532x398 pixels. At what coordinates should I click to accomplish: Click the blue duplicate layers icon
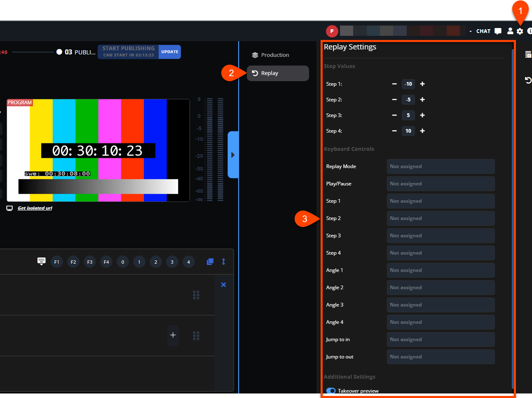[x=210, y=262]
